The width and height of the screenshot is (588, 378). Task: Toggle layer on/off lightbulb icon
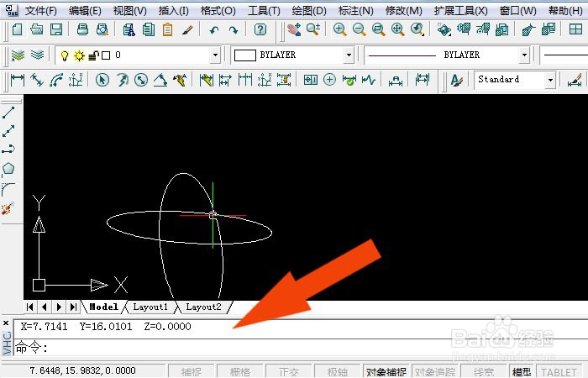[65, 56]
